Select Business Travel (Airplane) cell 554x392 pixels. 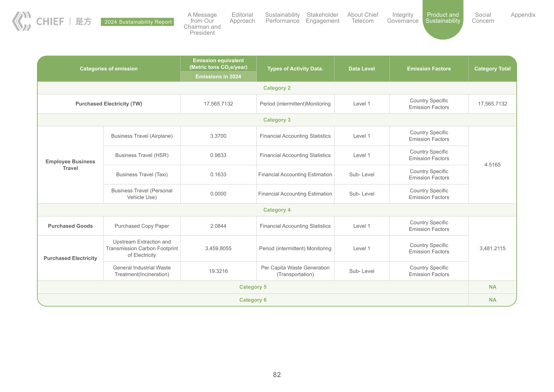coord(142,136)
